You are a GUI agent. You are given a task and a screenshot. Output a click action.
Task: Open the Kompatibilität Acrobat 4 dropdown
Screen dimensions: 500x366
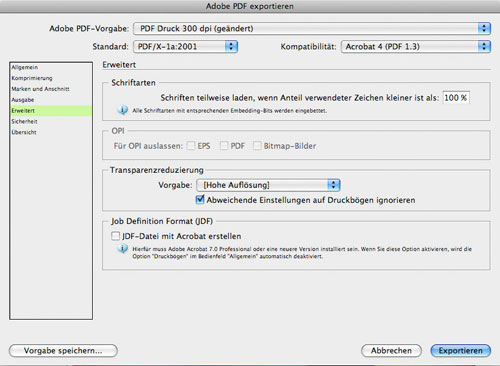[416, 46]
